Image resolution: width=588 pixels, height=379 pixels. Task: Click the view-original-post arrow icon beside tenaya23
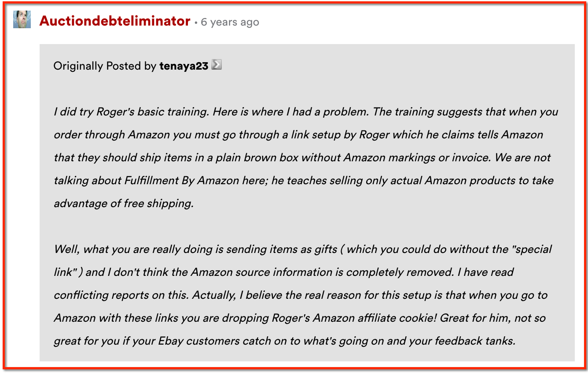[217, 65]
